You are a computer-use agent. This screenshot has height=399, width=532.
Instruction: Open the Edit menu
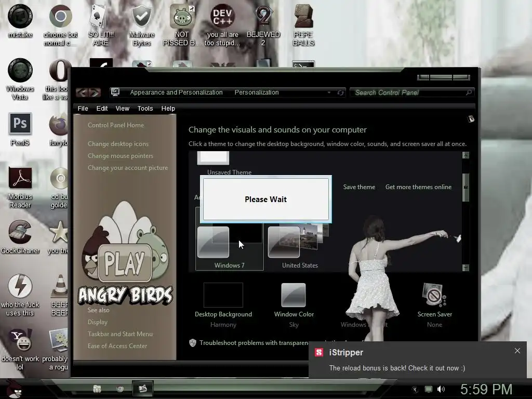point(102,108)
